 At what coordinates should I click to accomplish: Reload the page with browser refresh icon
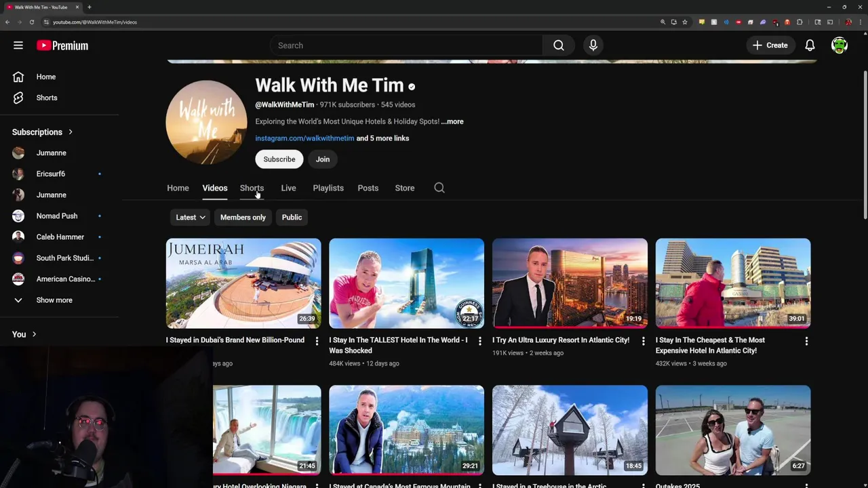tap(32, 22)
